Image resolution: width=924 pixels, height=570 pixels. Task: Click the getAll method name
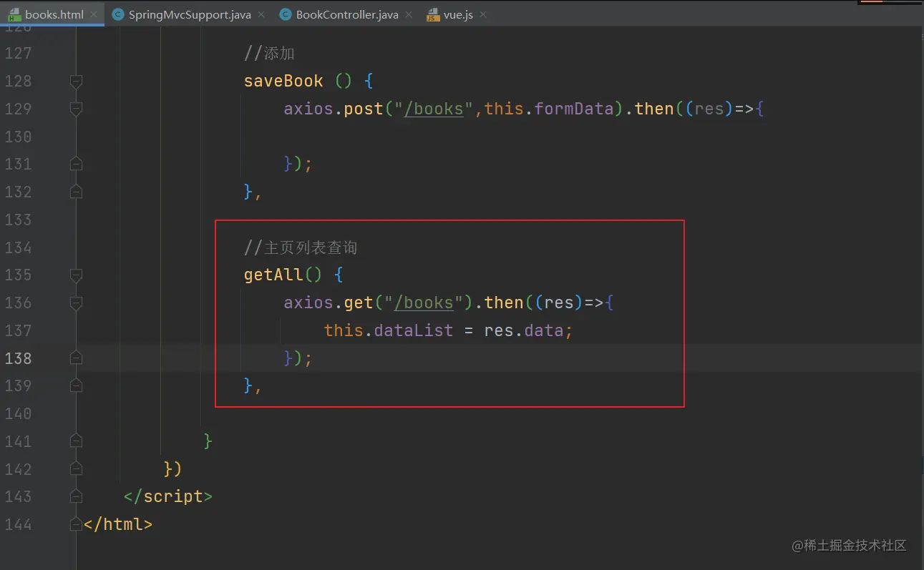click(273, 275)
